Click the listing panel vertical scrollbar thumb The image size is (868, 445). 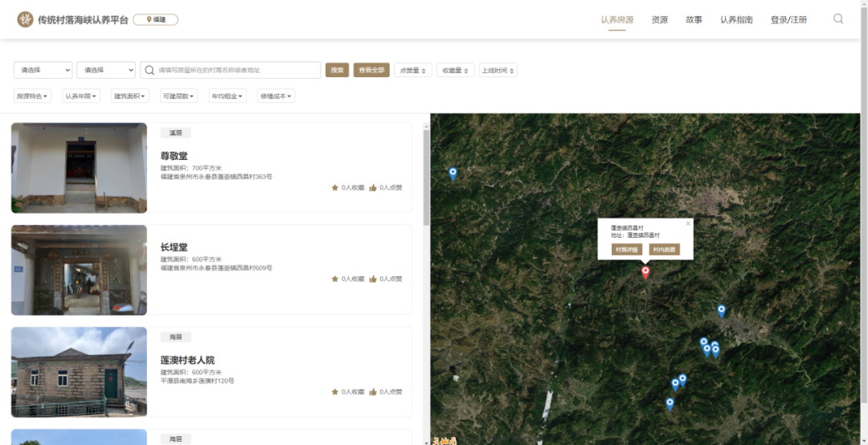coord(426,177)
